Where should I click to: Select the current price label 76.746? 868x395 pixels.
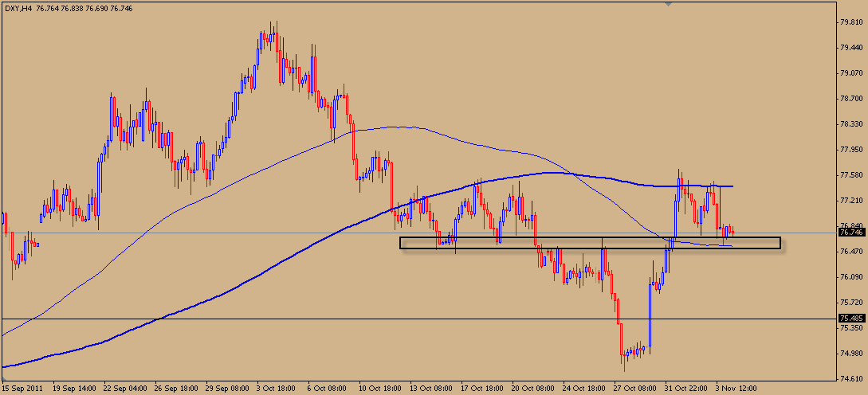[850, 233]
